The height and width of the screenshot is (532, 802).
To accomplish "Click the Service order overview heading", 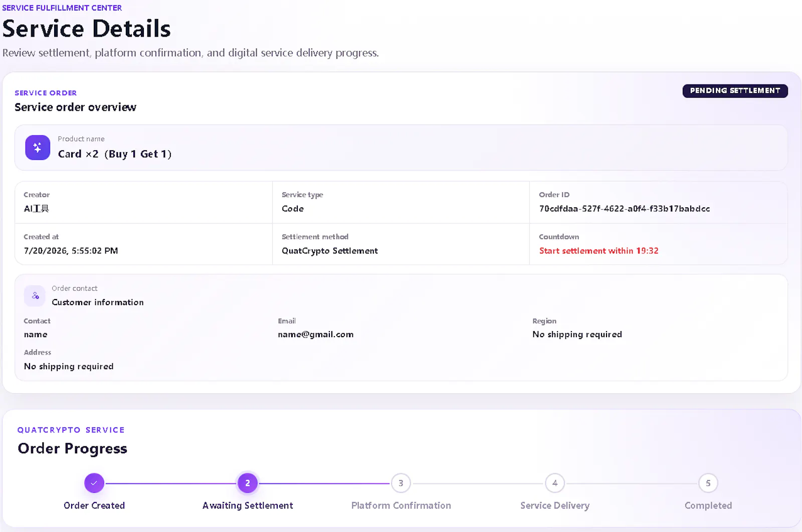I will pos(75,107).
